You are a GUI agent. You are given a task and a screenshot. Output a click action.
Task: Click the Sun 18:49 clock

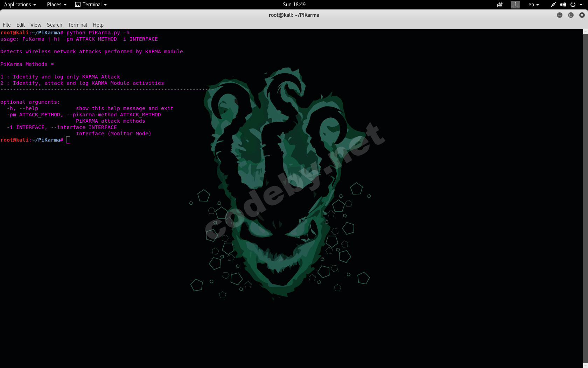294,5
